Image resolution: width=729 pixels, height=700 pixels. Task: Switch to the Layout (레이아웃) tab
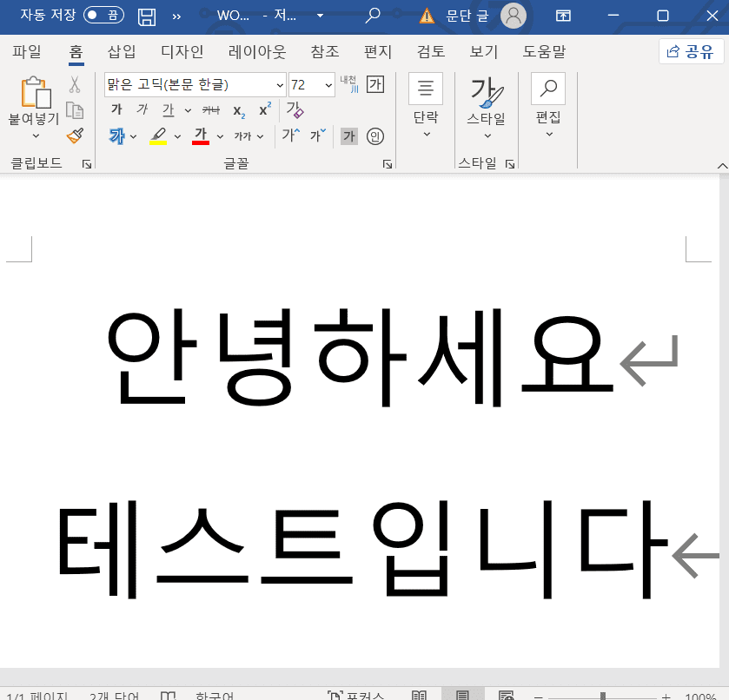256,51
